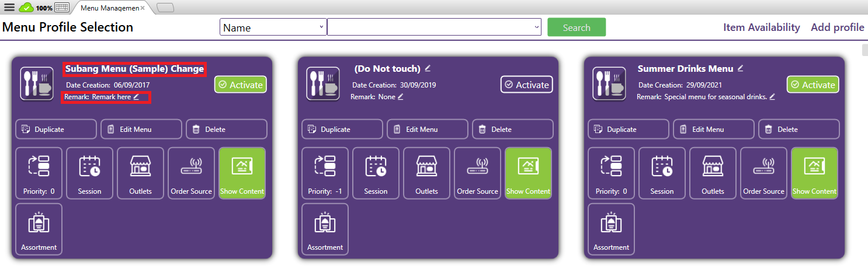Switch to the Menu Management tab
This screenshot has width=868, height=269.
pos(109,8)
